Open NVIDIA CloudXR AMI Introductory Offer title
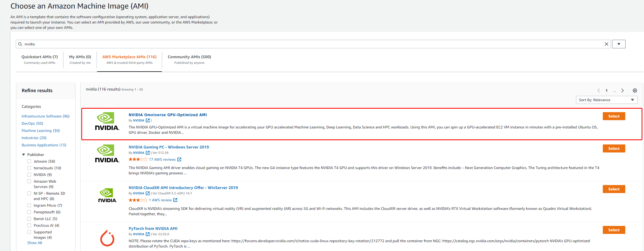The width and height of the screenshot is (644, 251). 183,188
